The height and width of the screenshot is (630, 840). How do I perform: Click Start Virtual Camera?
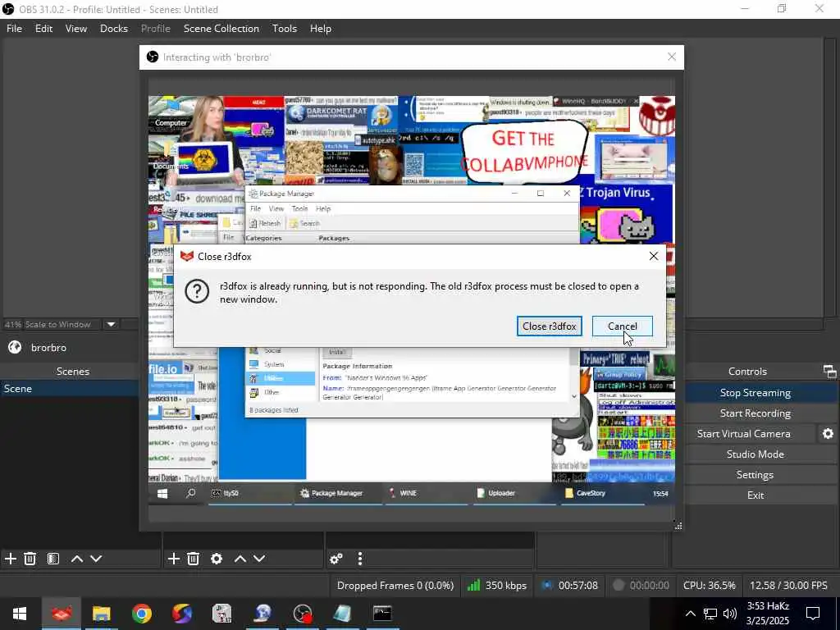pyautogui.click(x=743, y=434)
